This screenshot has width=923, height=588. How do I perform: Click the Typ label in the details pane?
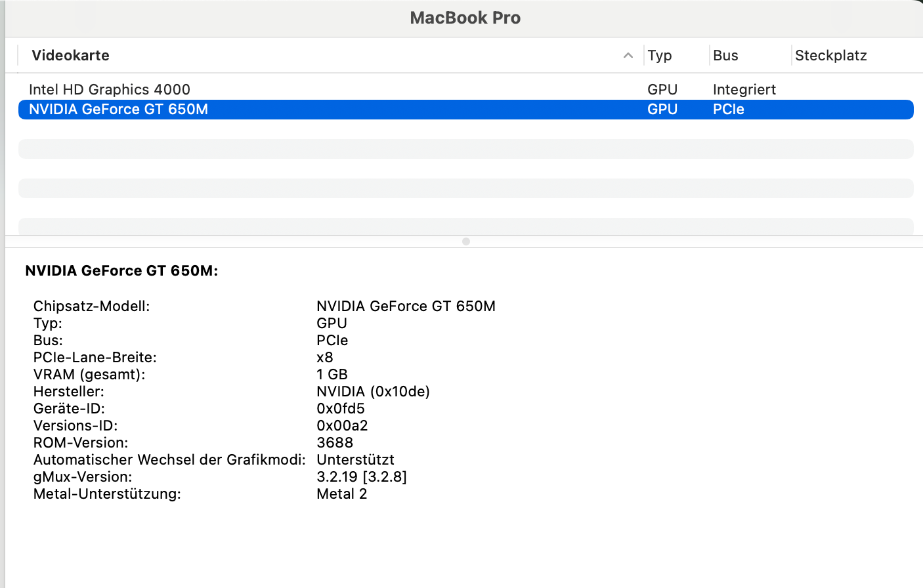click(48, 323)
